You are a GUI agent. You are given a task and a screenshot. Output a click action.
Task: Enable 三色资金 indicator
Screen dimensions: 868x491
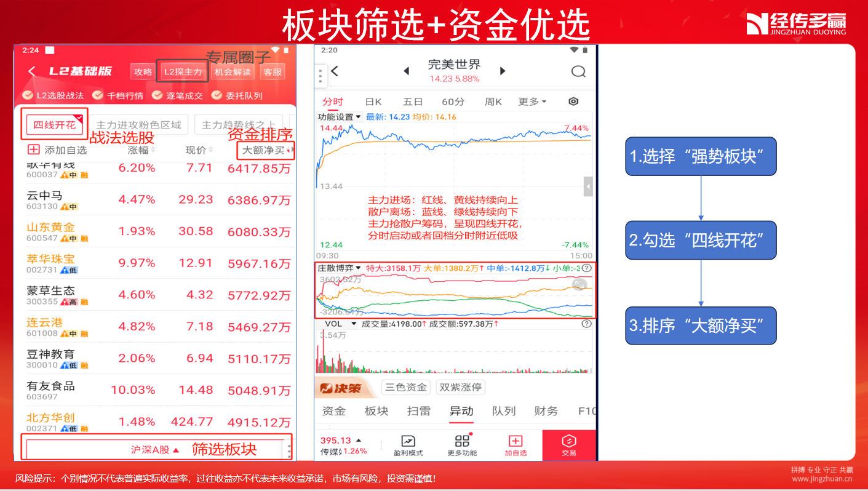(x=405, y=387)
